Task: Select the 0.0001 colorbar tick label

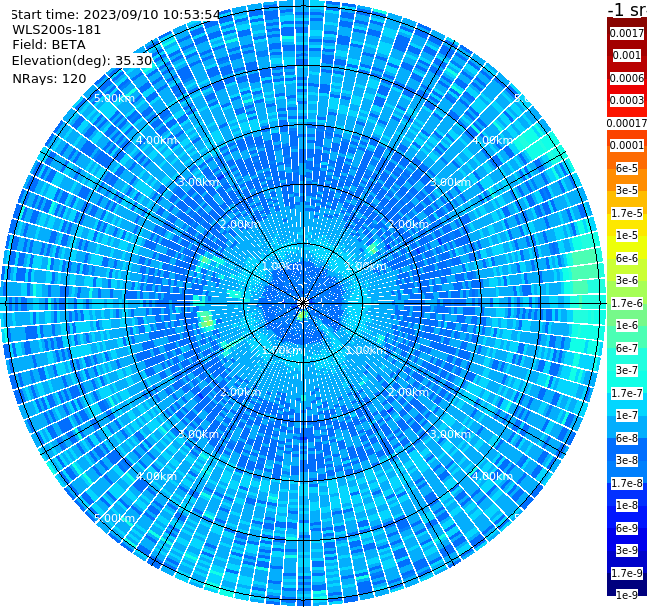Action: [627, 145]
